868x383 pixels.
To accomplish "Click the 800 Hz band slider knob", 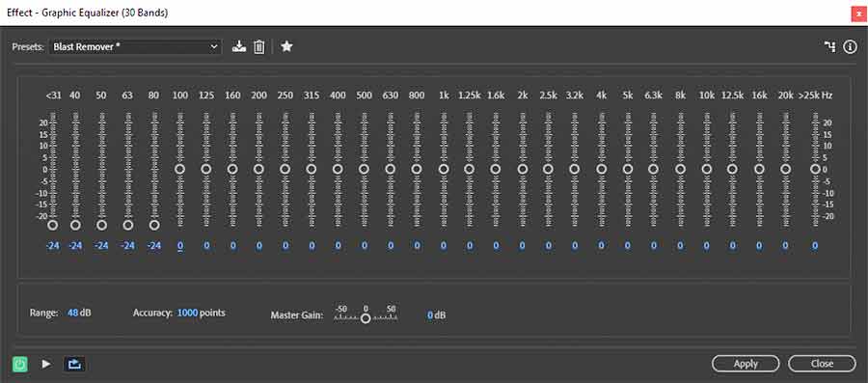I will point(417,169).
